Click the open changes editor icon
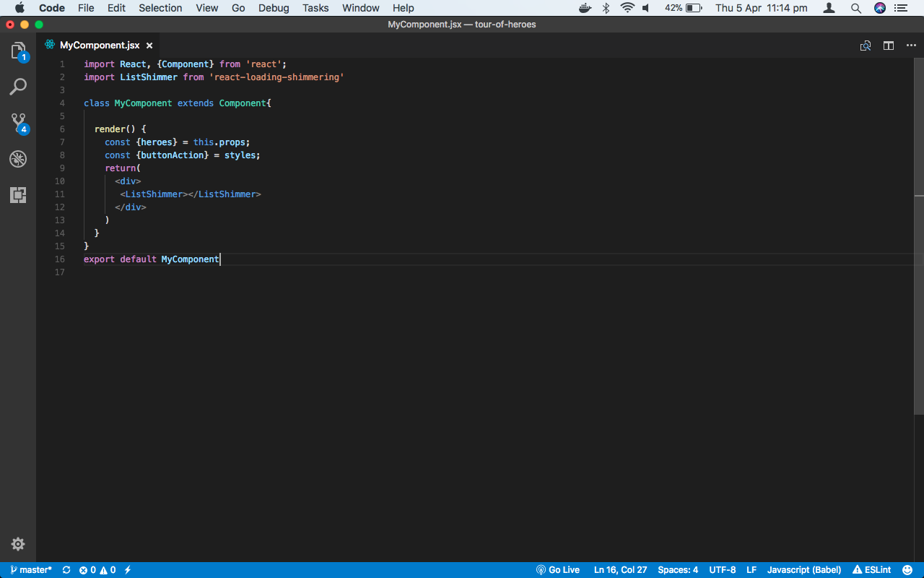924x578 pixels. click(x=866, y=46)
